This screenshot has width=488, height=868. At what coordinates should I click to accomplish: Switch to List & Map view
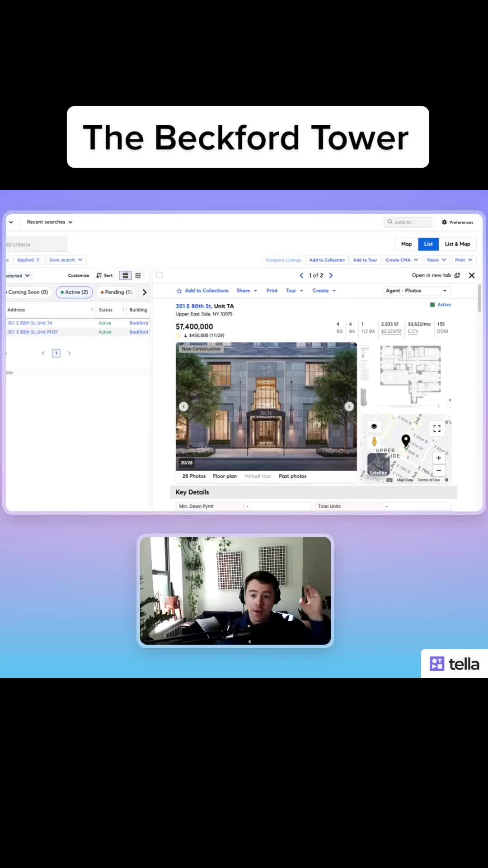pos(457,244)
